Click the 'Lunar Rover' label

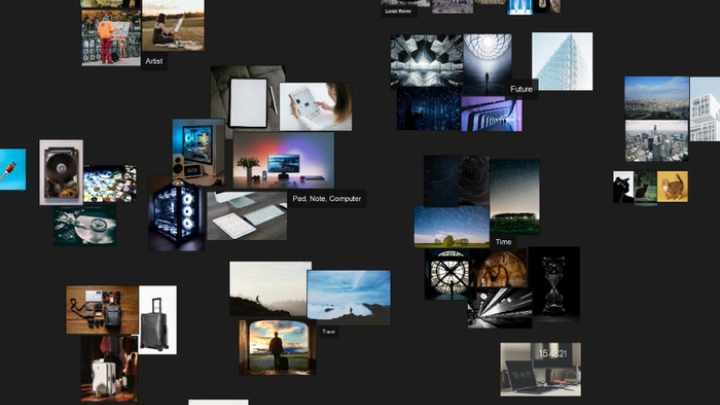pyautogui.click(x=399, y=11)
